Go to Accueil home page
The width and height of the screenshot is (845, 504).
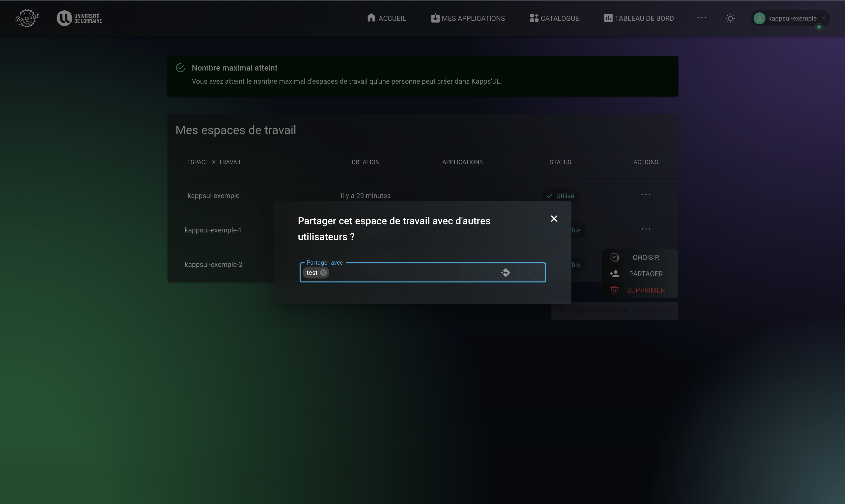click(387, 18)
